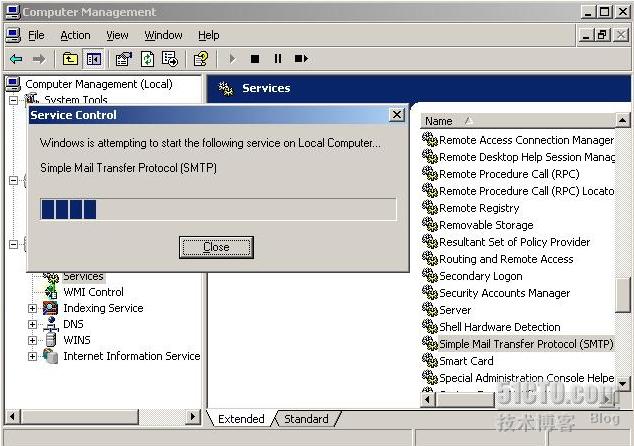634x446 pixels.
Task: Select Remote Access Connection Manager service
Action: click(x=526, y=140)
